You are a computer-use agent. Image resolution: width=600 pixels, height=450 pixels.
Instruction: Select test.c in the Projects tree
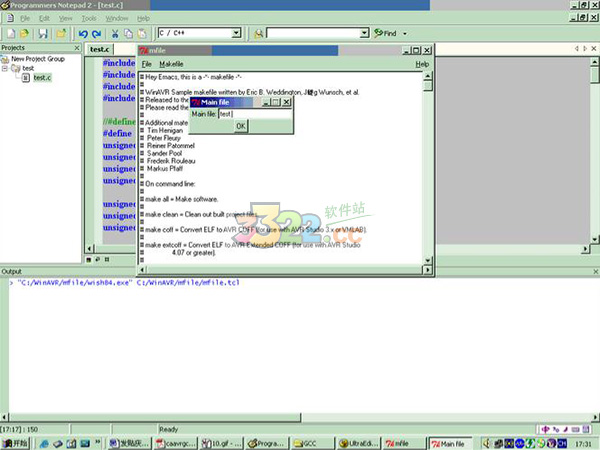(x=42, y=78)
